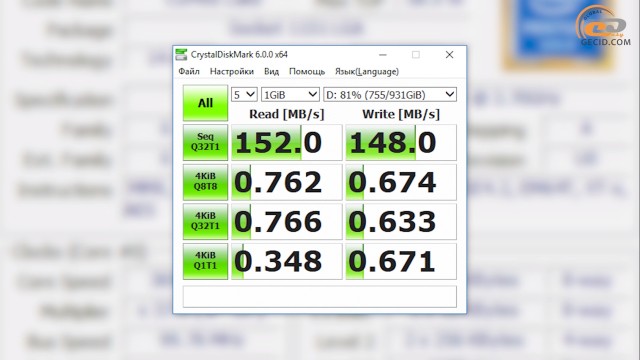Expand the test size dropdown showing 1GiB
Image resolution: width=640 pixels, height=360 pixels.
point(290,95)
